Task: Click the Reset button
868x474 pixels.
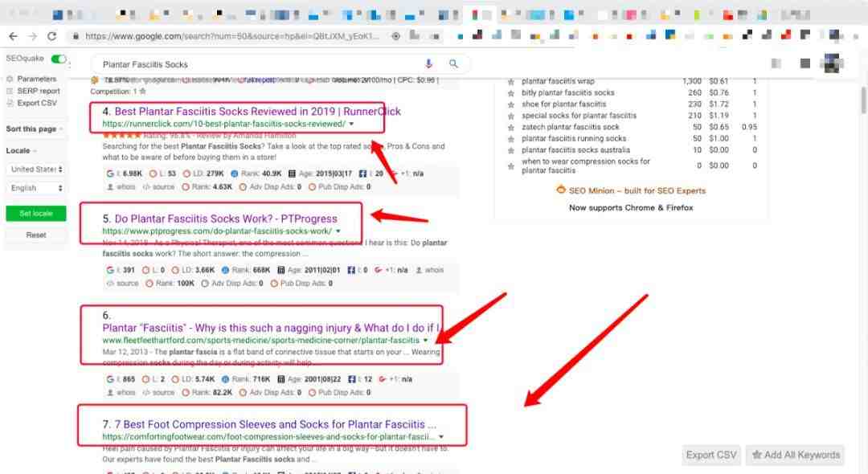Action: point(36,235)
